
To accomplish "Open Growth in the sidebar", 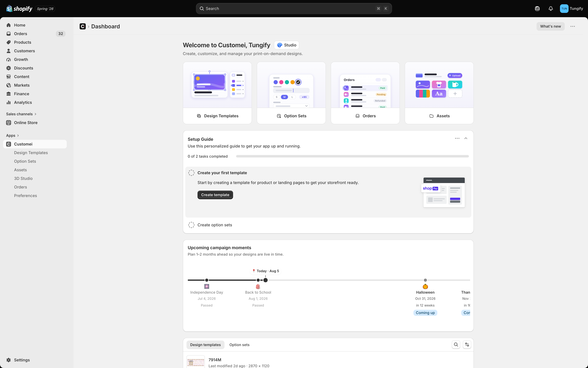I will click(35, 59).
